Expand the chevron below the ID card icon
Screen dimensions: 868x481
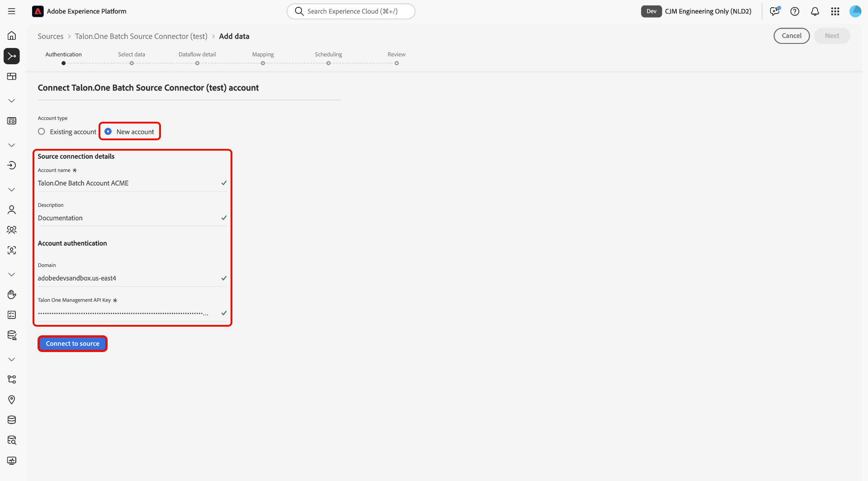[x=12, y=145]
